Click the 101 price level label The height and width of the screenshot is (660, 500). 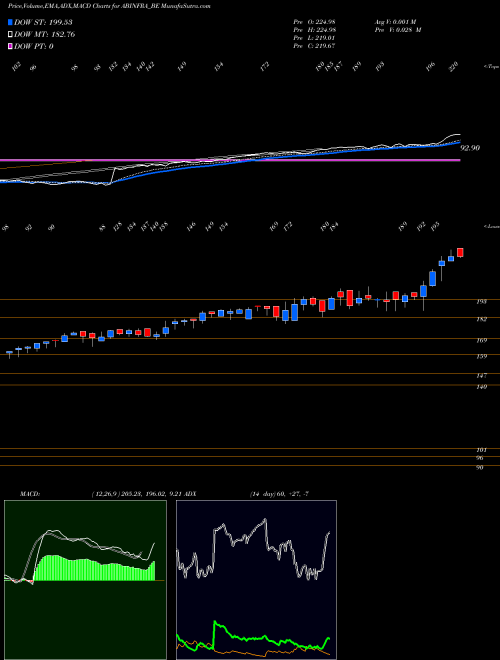[x=482, y=451]
